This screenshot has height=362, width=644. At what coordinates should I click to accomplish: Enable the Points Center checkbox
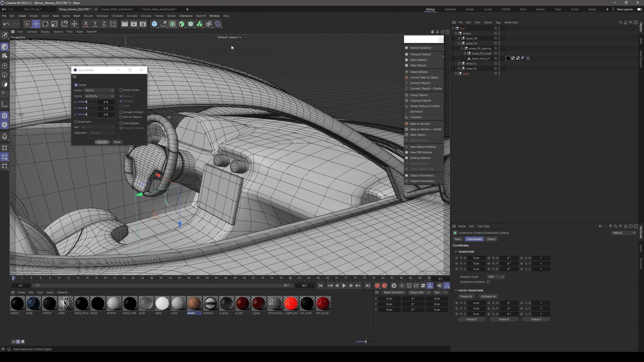coord(121,90)
